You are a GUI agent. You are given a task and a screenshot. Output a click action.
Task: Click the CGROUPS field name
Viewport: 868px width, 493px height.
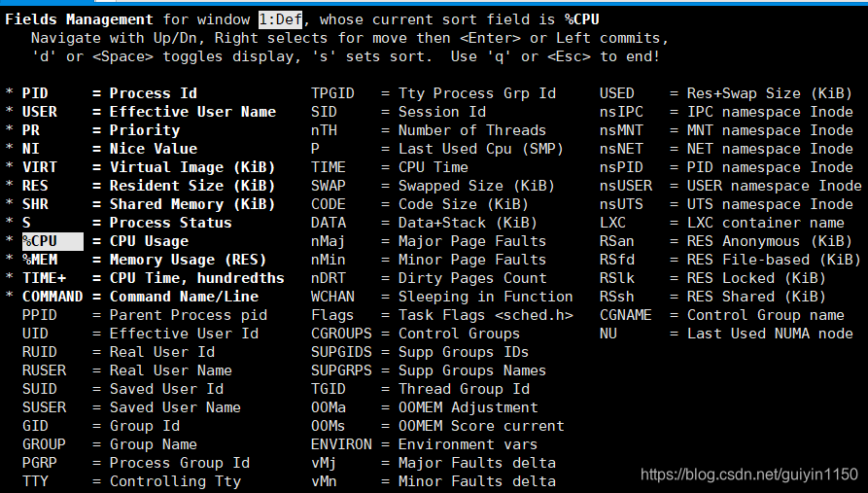[341, 334]
